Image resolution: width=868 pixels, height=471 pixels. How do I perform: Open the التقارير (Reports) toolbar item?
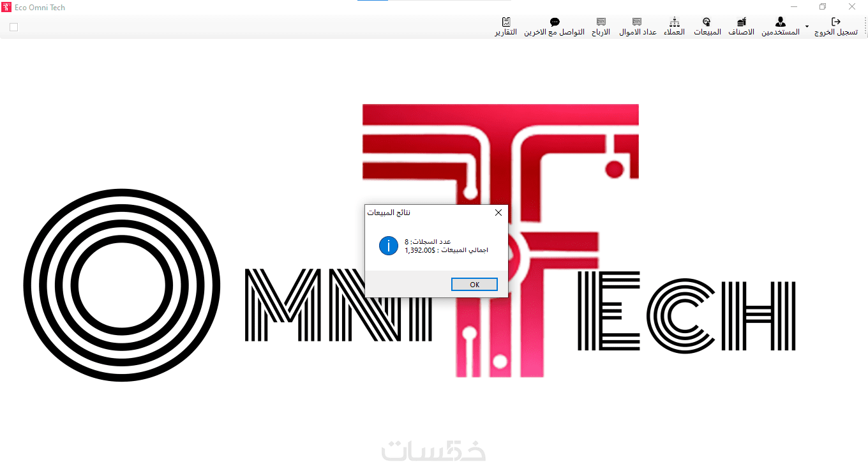tap(505, 27)
